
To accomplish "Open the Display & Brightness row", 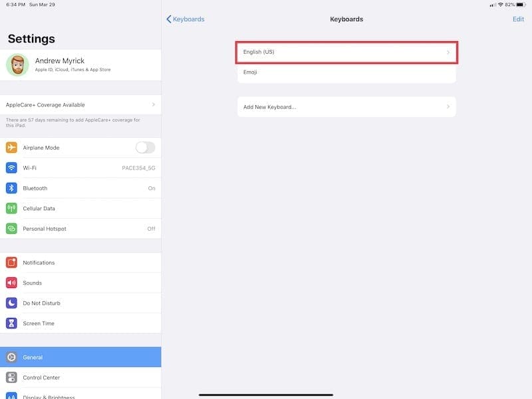I will coord(80,395).
